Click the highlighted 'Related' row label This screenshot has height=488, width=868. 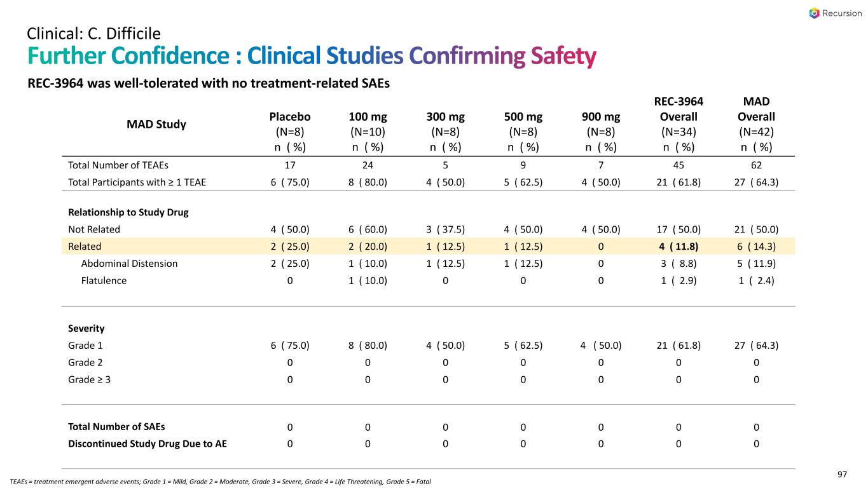point(85,246)
